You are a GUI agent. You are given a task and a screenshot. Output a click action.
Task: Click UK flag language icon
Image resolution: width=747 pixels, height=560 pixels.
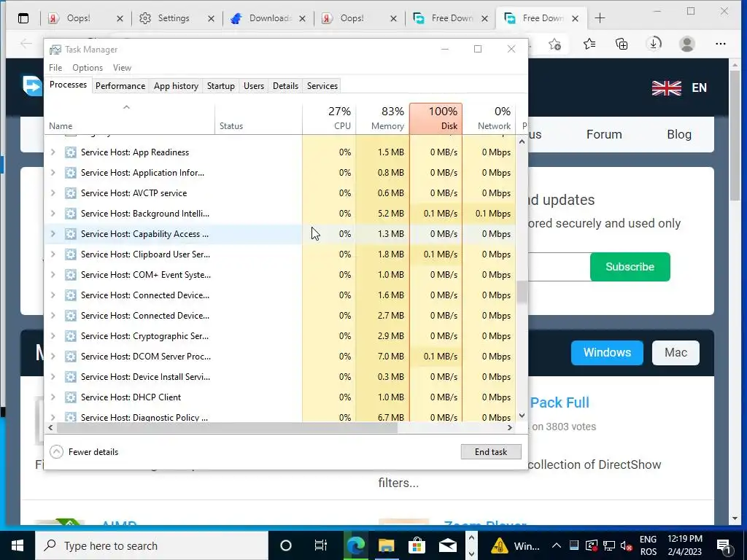667,88
